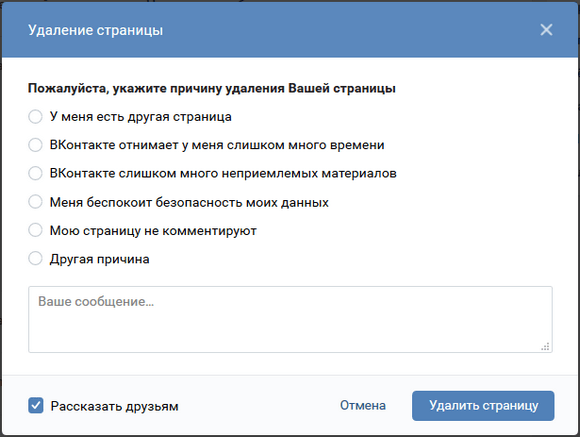Click the Отмена link

pos(362,406)
